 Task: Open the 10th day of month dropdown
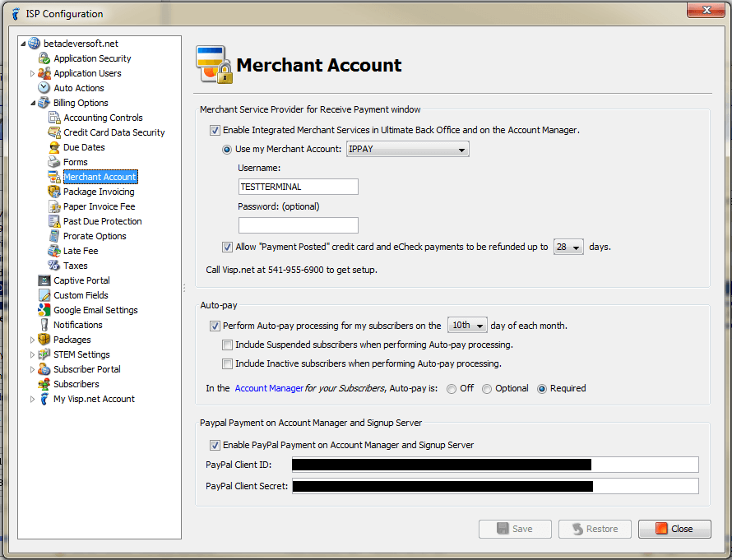click(x=467, y=326)
